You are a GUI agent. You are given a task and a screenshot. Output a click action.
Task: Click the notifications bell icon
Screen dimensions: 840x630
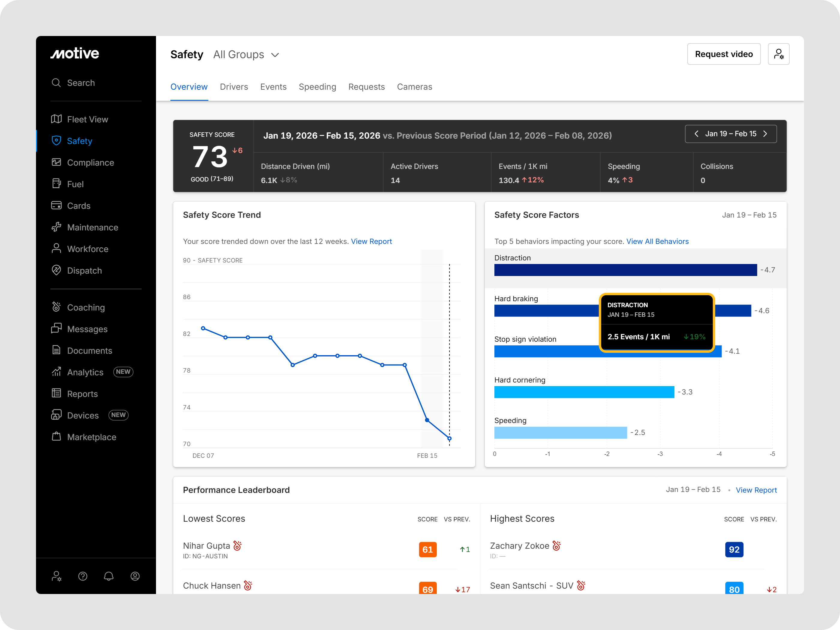tap(109, 577)
